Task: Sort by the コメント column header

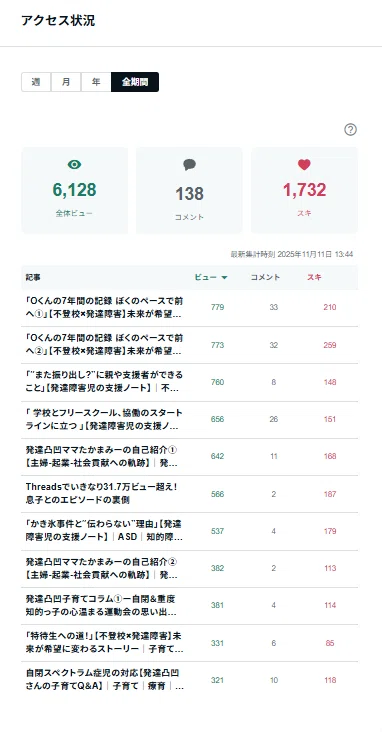Action: click(265, 277)
